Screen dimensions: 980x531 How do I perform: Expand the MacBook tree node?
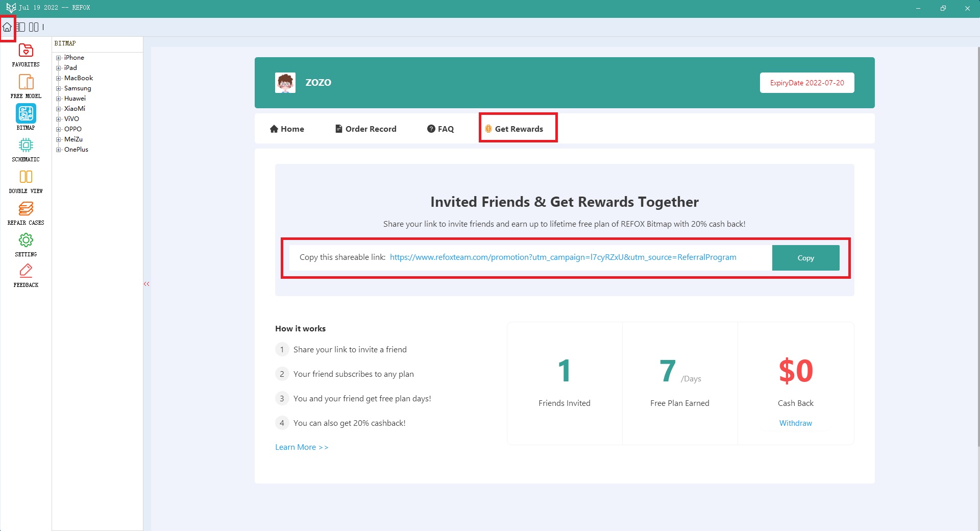coord(59,78)
